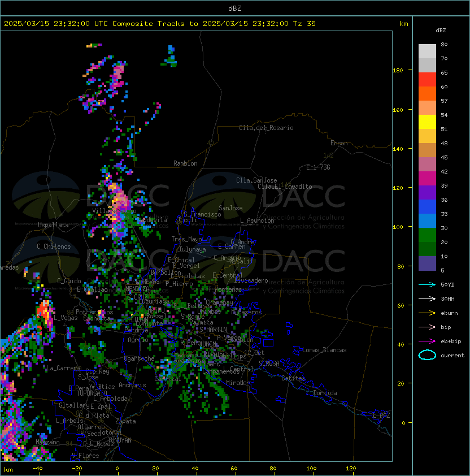Click the 'La_Carrera' map label
This screenshot has width=470, height=476.
pyautogui.click(x=63, y=368)
